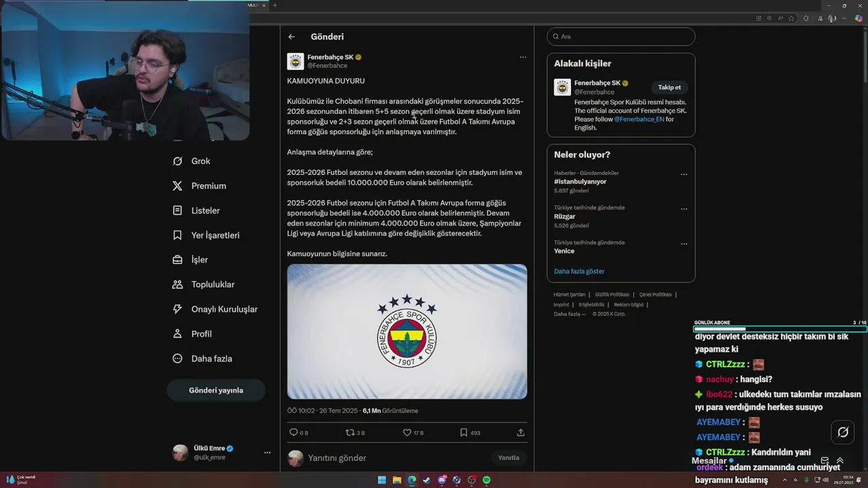Click the read aloud icon in address bar
Image resolution: width=868 pixels, height=488 pixels.
tap(781, 18)
